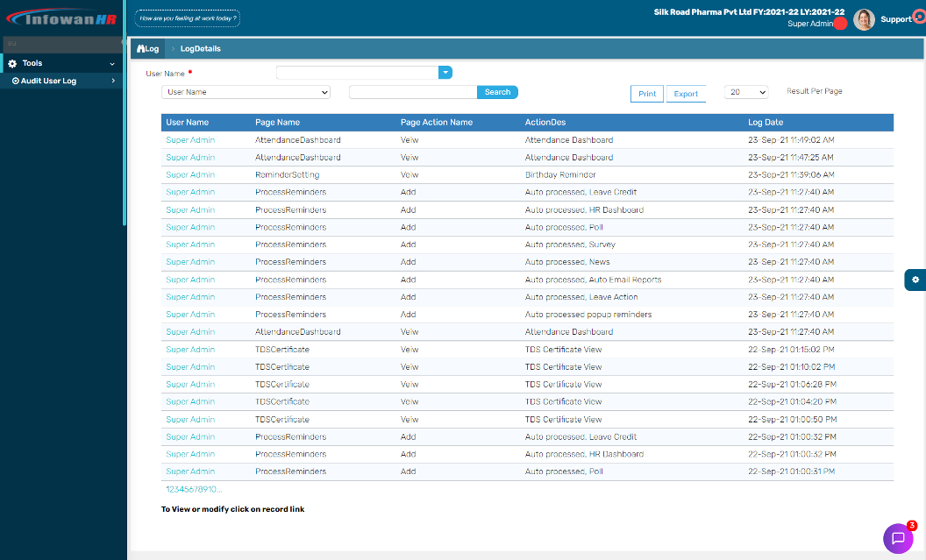Click the search text input field
Viewport: 926px width, 560px height.
coord(412,92)
